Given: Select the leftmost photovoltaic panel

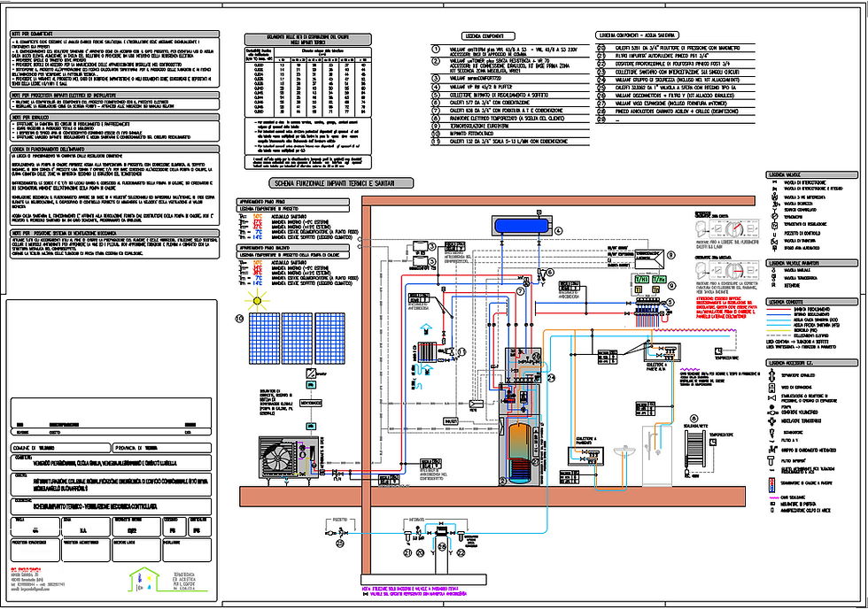Looking at the screenshot, I should 264,338.
